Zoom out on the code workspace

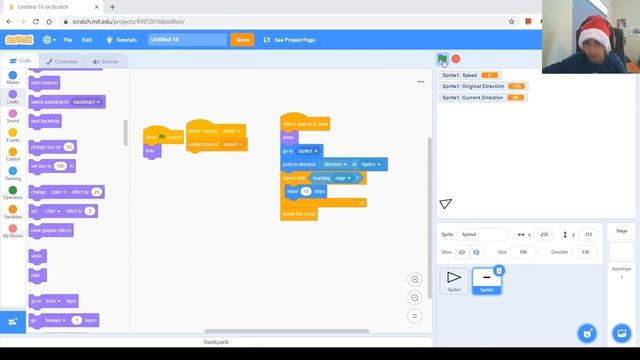click(414, 298)
